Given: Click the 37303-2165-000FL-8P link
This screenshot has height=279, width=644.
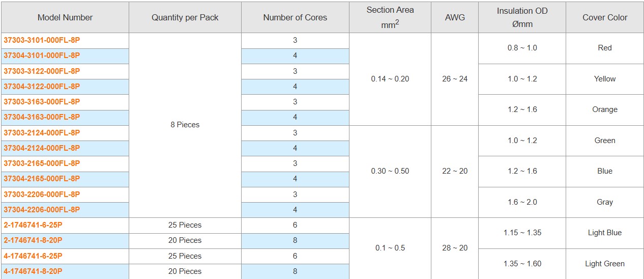Looking at the screenshot, I should [x=42, y=163].
